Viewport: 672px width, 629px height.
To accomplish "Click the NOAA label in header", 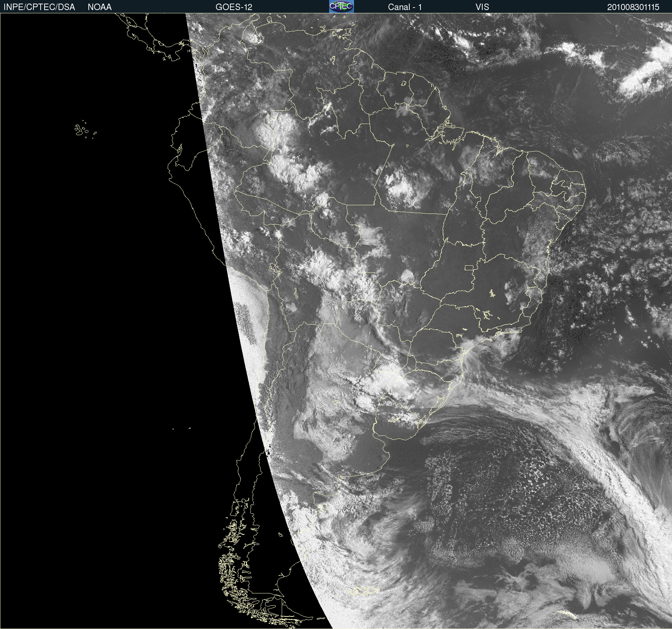I will [x=100, y=7].
